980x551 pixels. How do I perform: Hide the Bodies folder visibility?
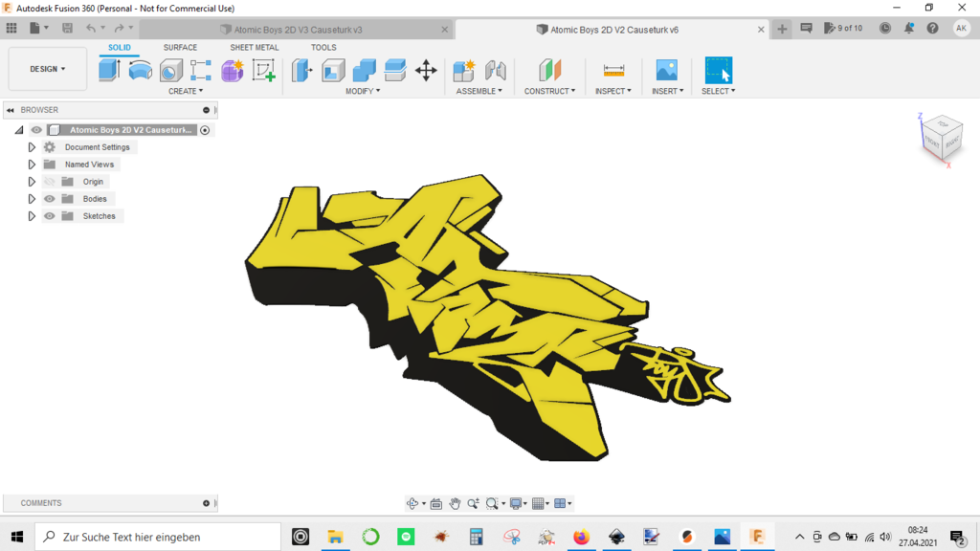pos(50,199)
